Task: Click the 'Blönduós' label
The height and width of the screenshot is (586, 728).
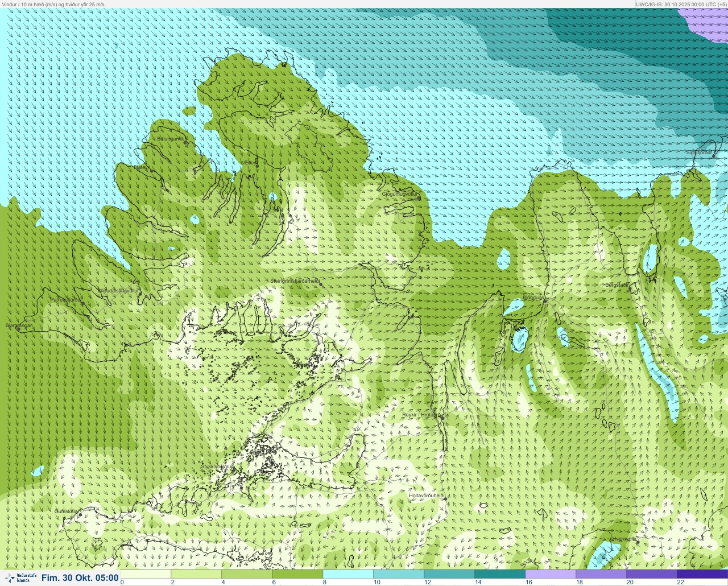Action: coord(533,298)
